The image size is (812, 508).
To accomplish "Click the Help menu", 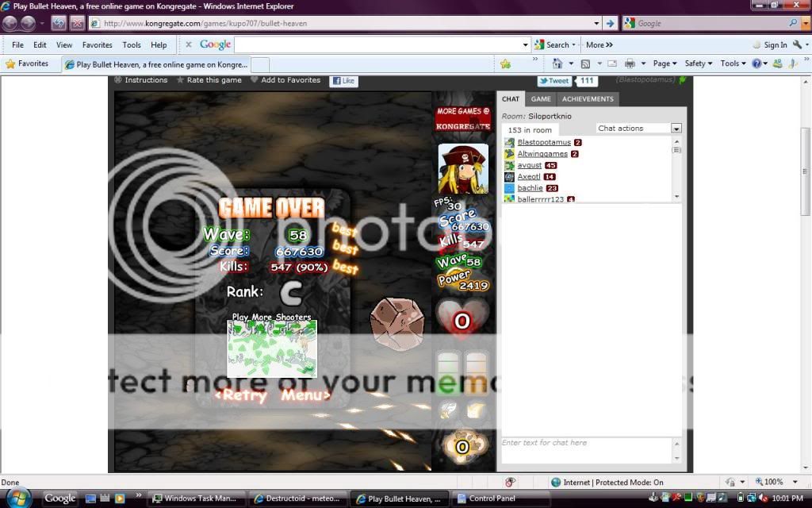I will (x=159, y=44).
